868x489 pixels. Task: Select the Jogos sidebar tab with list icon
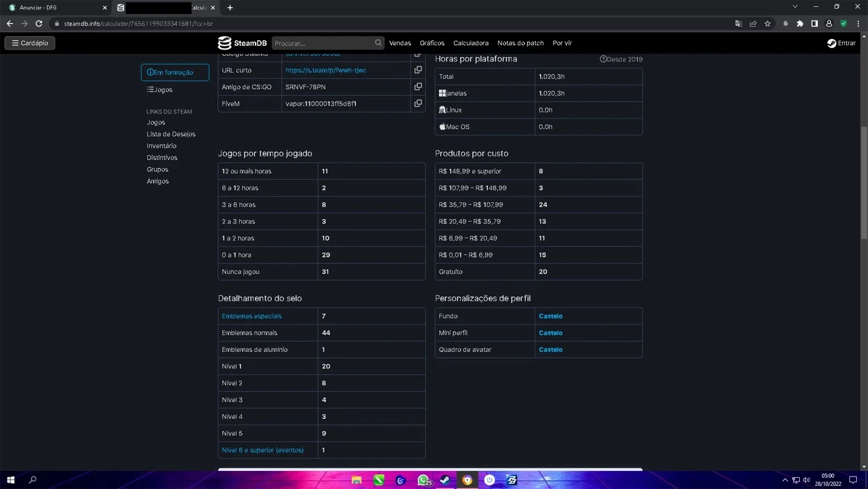[160, 89]
